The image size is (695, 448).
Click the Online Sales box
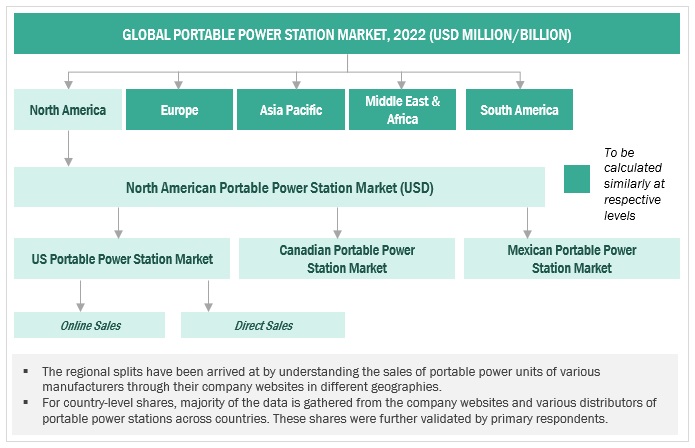[x=89, y=325]
